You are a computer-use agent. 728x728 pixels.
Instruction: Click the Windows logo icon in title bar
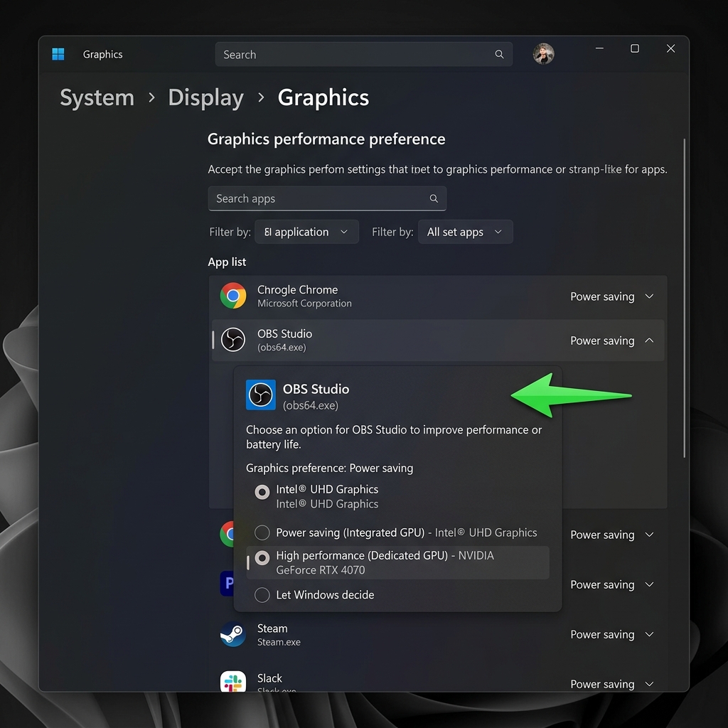[x=58, y=54]
